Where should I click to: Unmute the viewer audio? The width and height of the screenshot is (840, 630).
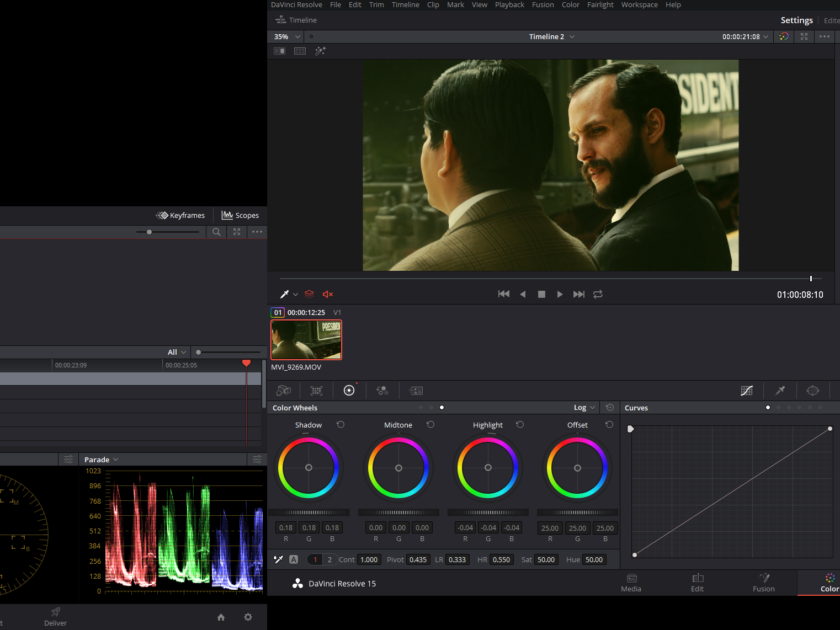(328, 294)
